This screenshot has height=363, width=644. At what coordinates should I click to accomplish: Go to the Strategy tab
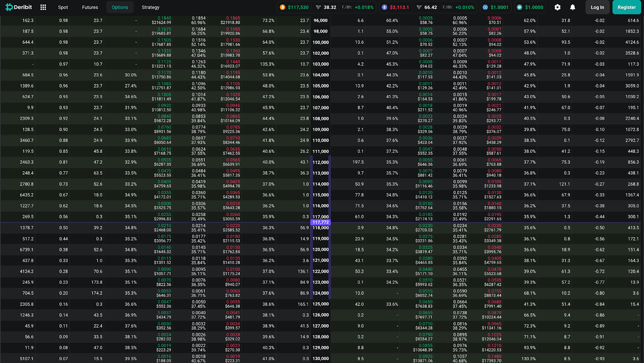(151, 7)
